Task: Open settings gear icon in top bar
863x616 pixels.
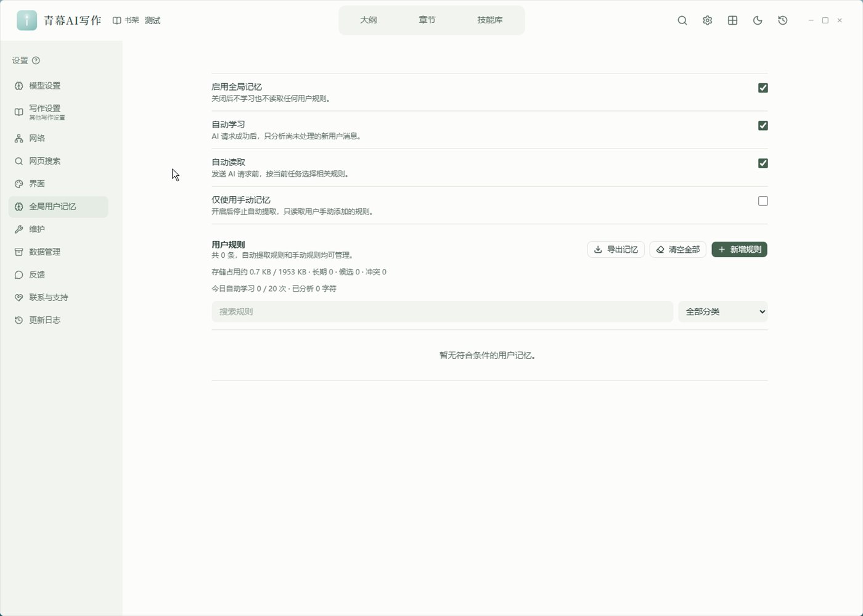Action: pyautogui.click(x=707, y=20)
